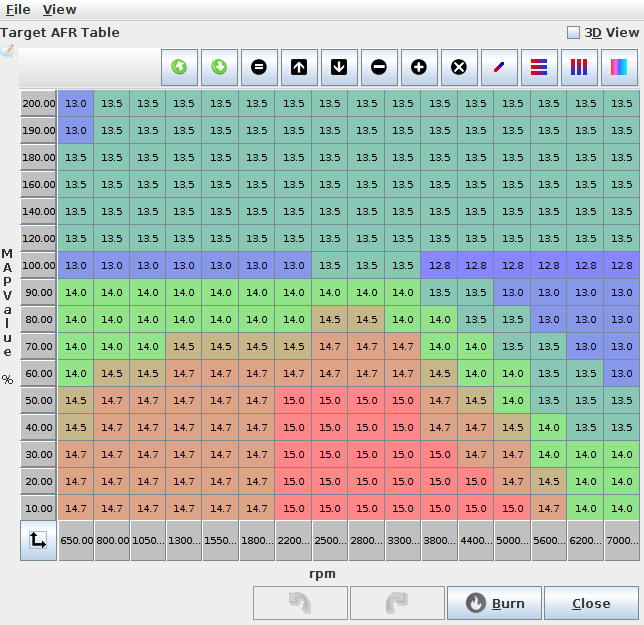Open the View menu
The image size is (644, 625).
coord(59,9)
